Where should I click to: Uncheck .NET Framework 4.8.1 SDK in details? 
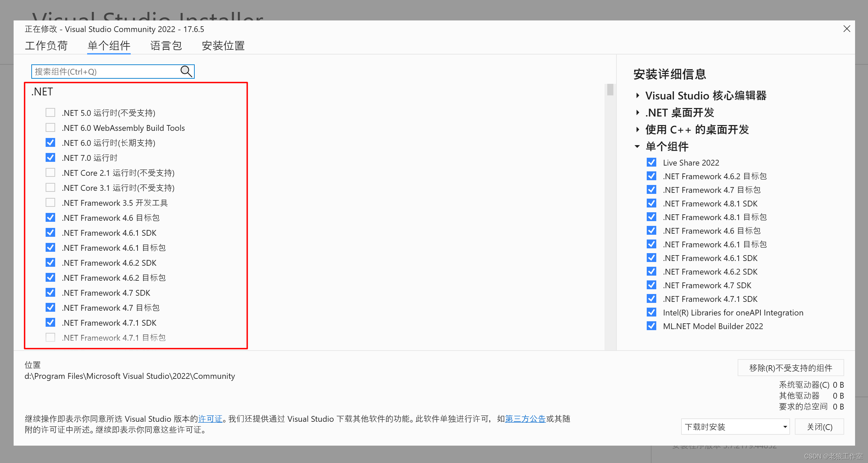click(x=652, y=203)
